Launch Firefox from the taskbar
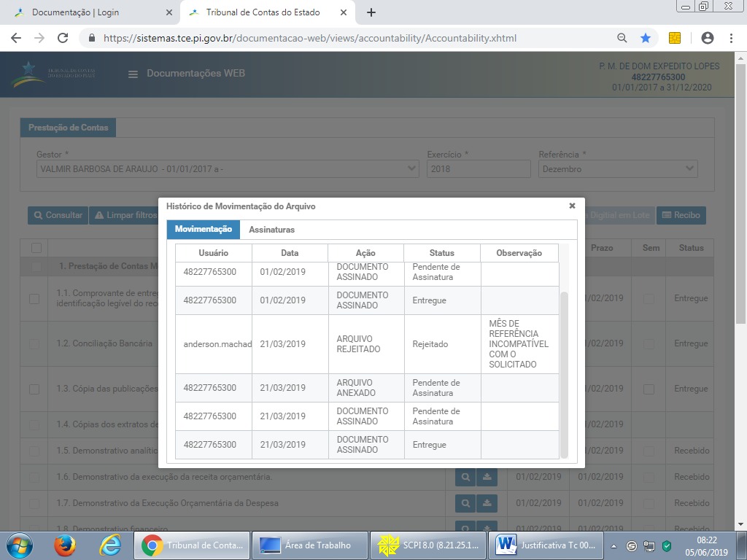 point(65,545)
